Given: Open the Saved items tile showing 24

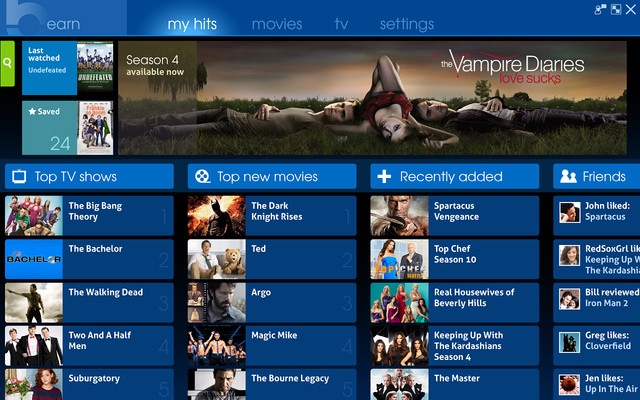Looking at the screenshot, I should coord(68,128).
